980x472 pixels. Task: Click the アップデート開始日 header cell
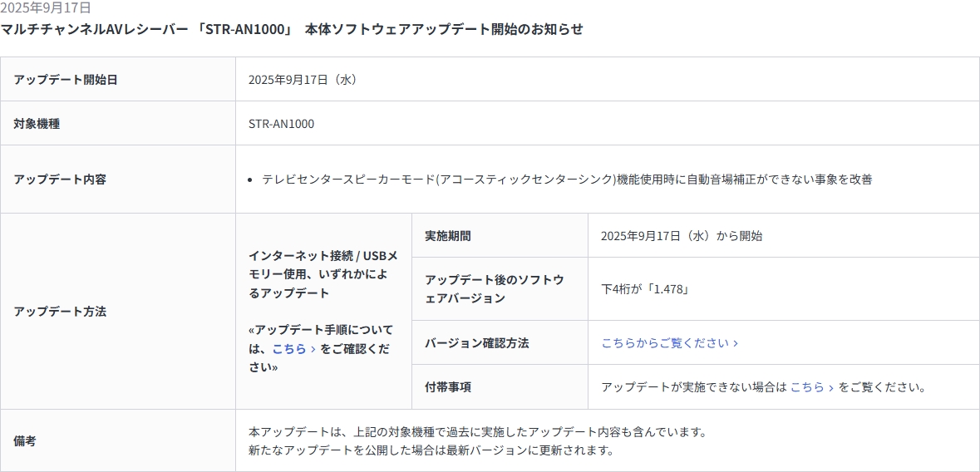click(x=118, y=80)
